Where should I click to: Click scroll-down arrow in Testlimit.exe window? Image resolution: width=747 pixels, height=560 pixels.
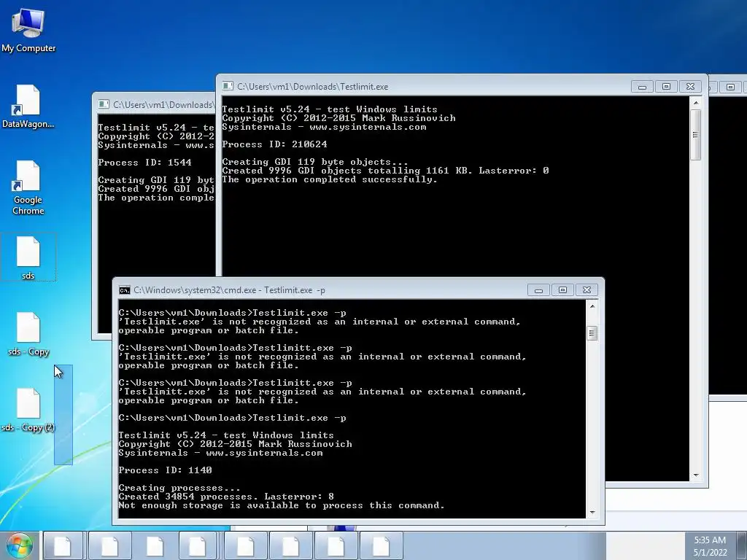coord(696,475)
